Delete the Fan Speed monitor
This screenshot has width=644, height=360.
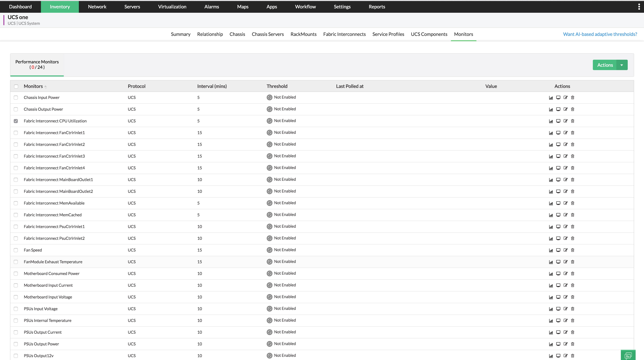(x=573, y=250)
